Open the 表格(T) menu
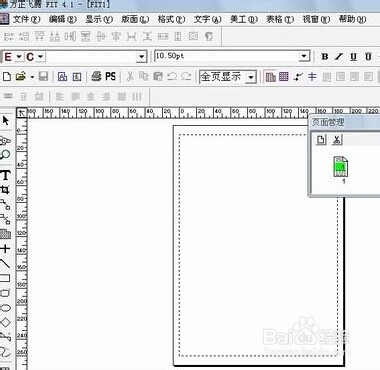380x370 pixels. [280, 19]
